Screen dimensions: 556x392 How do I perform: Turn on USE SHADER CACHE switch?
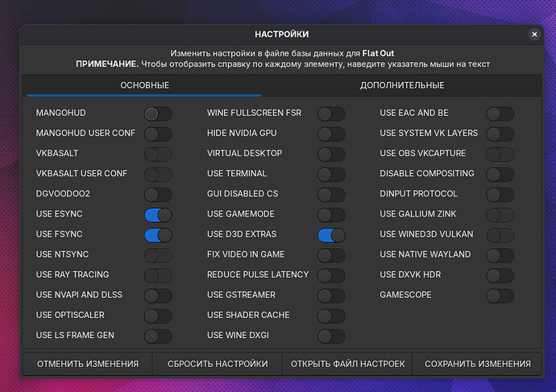tap(331, 316)
